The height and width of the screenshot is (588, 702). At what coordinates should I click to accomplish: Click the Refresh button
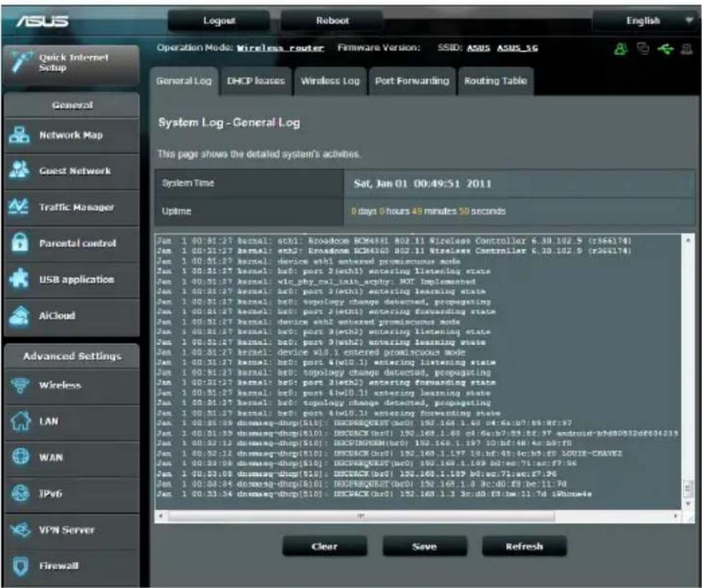(524, 546)
